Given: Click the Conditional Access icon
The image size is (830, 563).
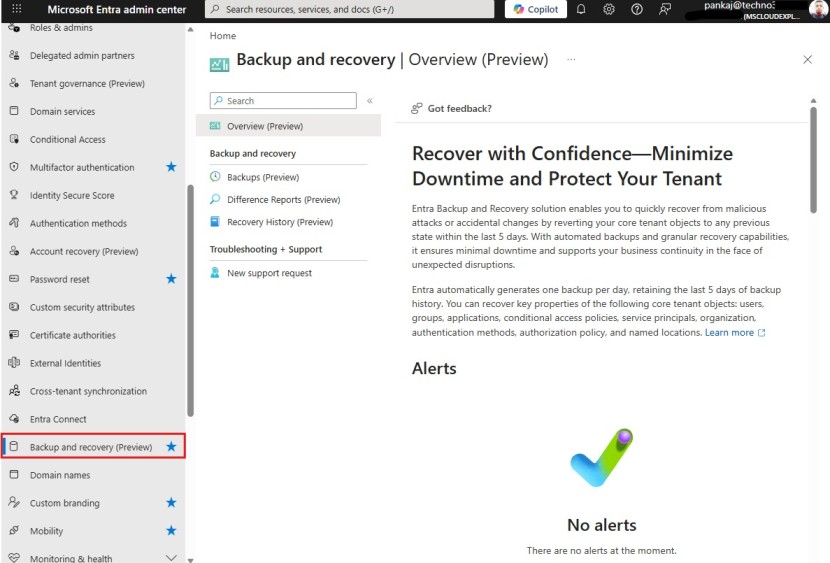Looking at the screenshot, I should point(14,139).
